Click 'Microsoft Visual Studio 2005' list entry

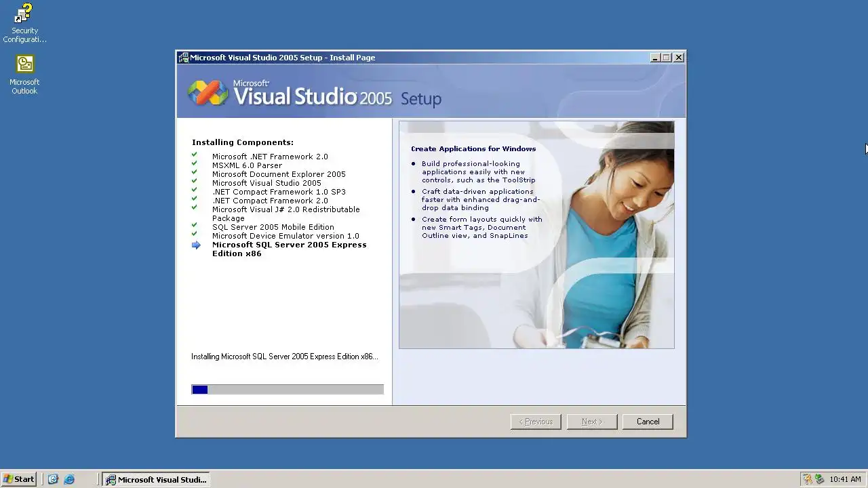click(267, 183)
